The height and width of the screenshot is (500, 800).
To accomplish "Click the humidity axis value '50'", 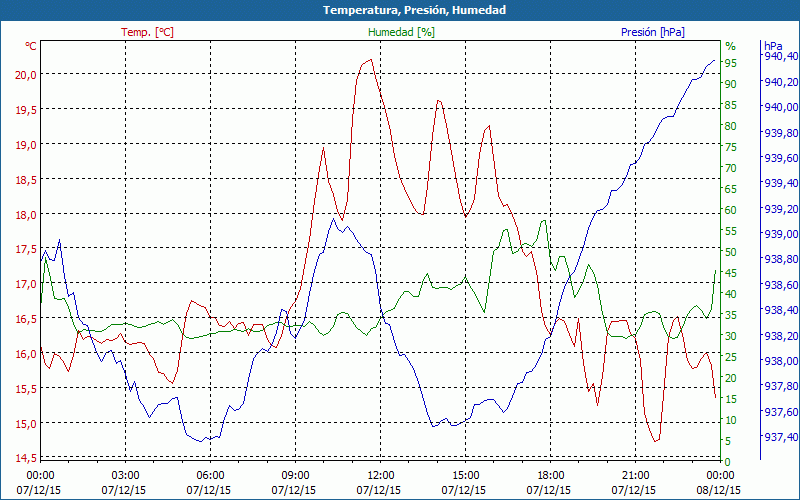I will pos(731,252).
